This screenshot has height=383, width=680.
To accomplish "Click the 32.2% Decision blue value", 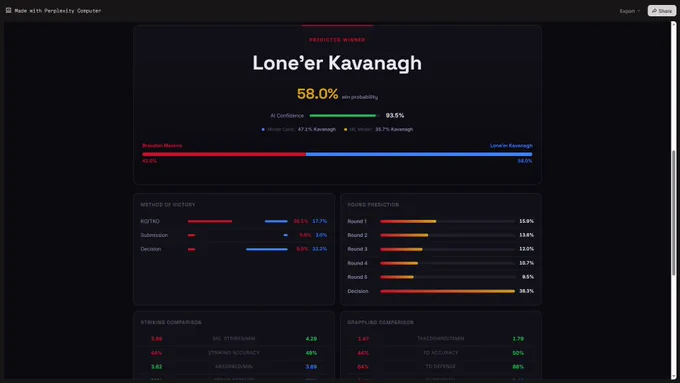I will pyautogui.click(x=320, y=249).
